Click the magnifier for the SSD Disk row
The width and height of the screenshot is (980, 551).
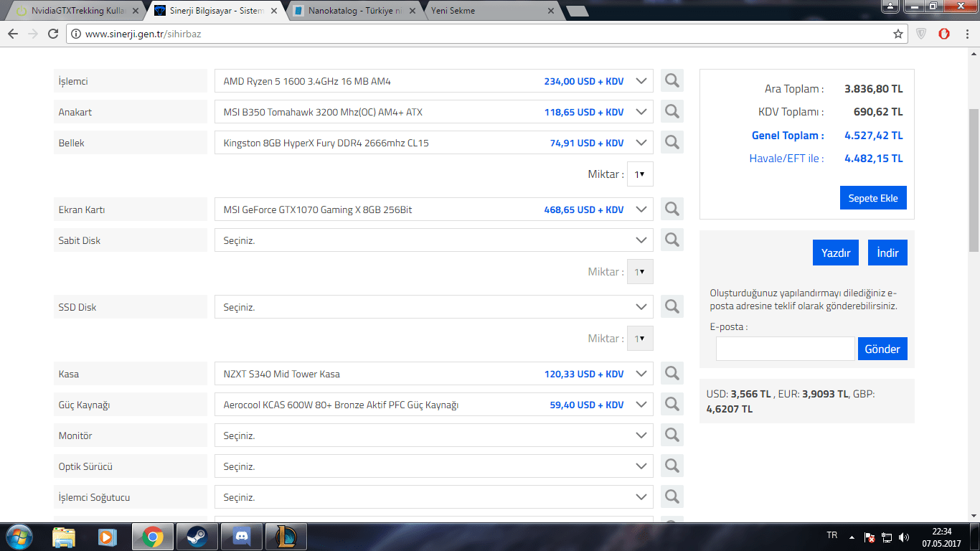point(672,307)
